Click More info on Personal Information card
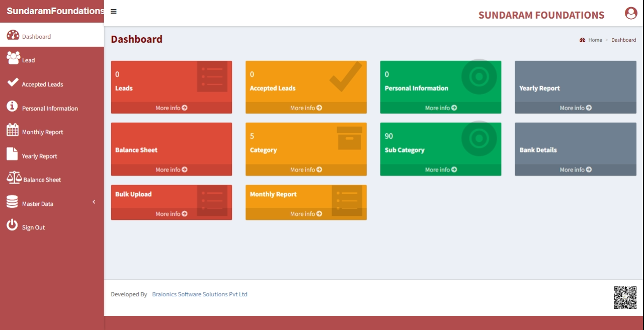The height and width of the screenshot is (330, 644). pyautogui.click(x=441, y=108)
